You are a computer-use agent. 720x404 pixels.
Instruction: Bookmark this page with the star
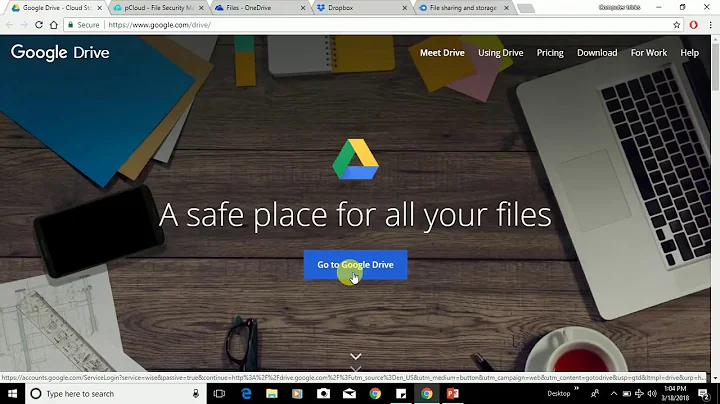click(676, 25)
